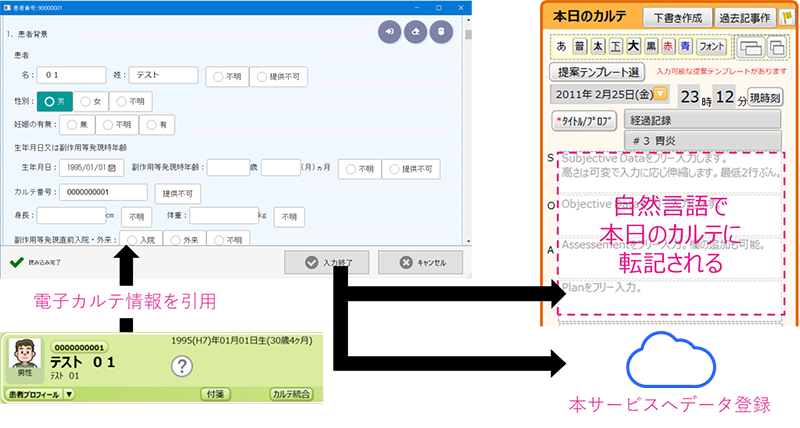This screenshot has width=800, height=428.
Task: Click the purple database icon
Action: tap(439, 32)
